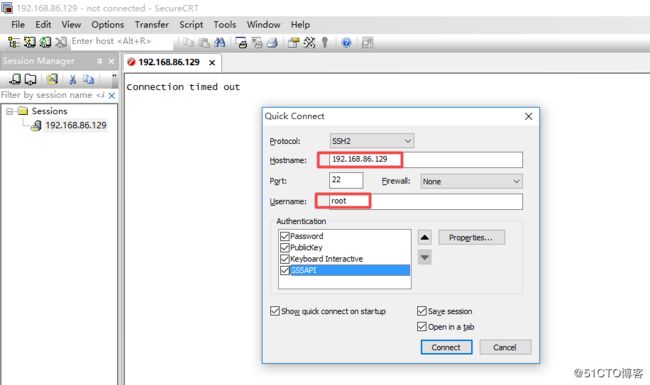Toggle the PublicKey authentication checkbox
650x385 pixels.
point(284,247)
